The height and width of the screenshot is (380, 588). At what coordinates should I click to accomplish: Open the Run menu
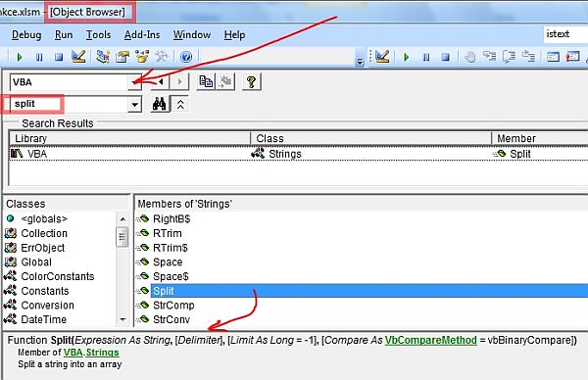pos(64,35)
